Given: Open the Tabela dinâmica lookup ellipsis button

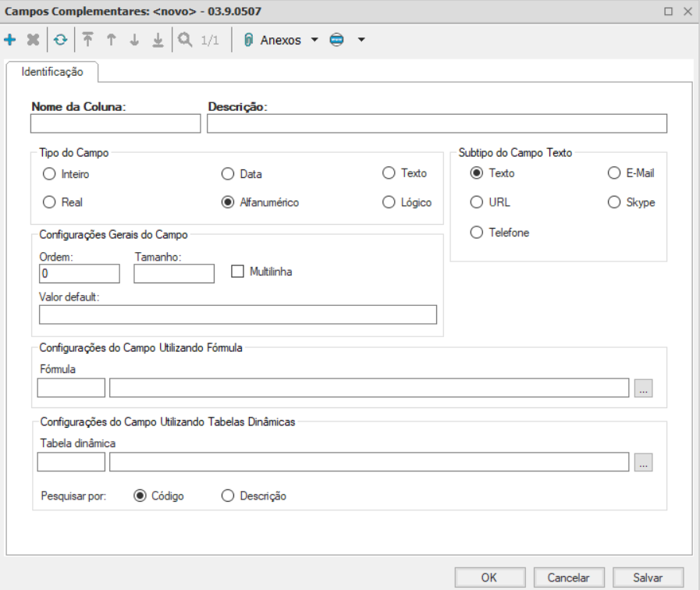Looking at the screenshot, I should [x=643, y=462].
